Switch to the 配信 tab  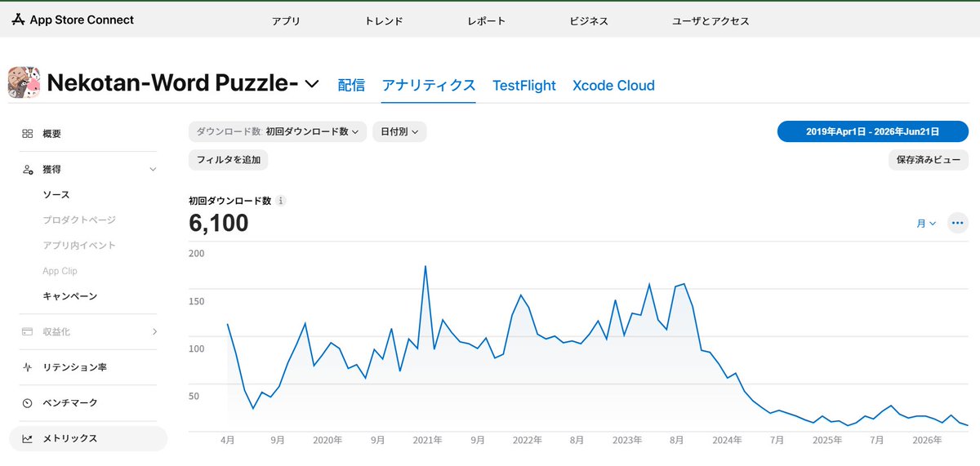351,85
